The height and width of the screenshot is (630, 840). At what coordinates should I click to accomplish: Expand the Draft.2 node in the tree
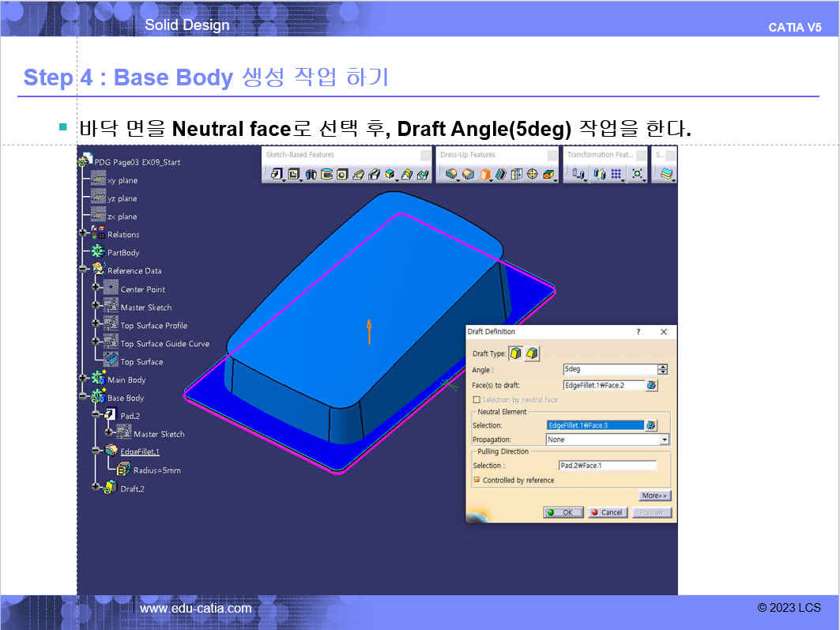point(96,487)
